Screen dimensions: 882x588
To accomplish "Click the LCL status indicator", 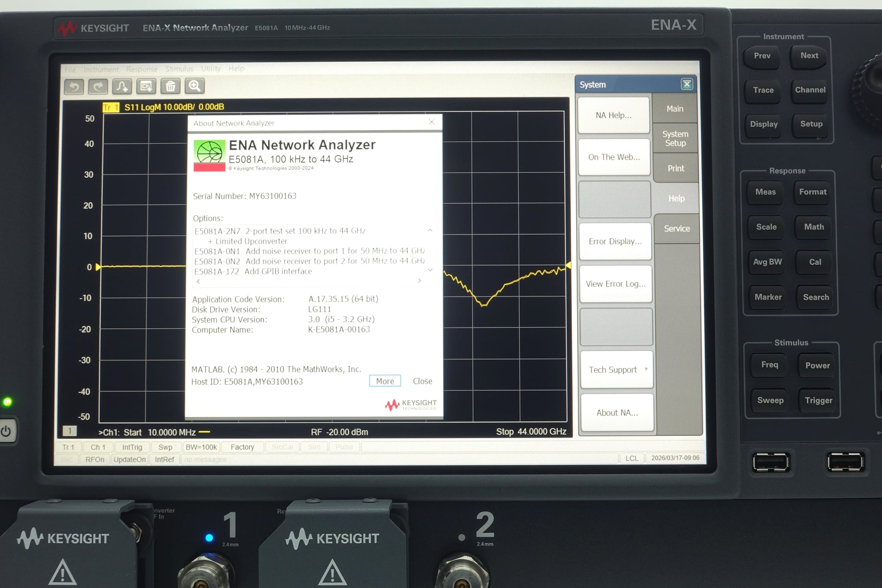I will pyautogui.click(x=632, y=458).
